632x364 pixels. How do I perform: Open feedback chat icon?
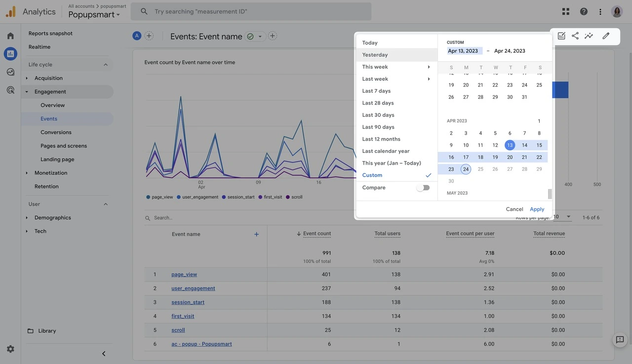tap(620, 339)
